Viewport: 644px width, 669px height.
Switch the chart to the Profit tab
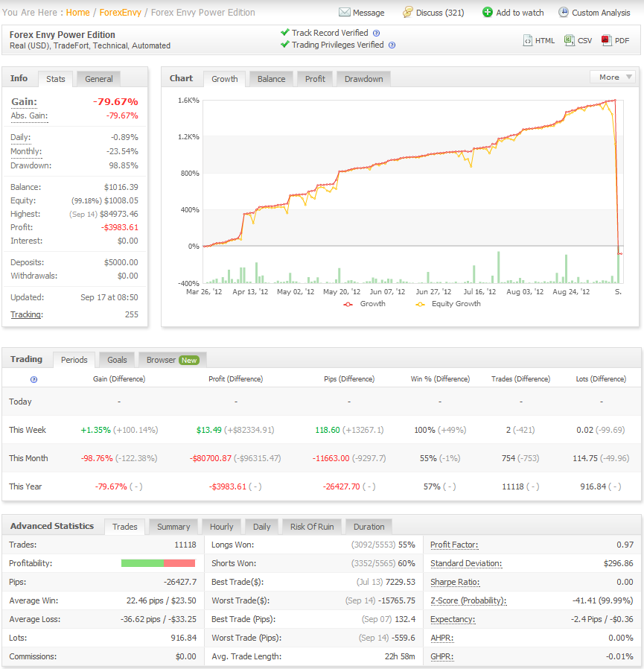click(315, 79)
